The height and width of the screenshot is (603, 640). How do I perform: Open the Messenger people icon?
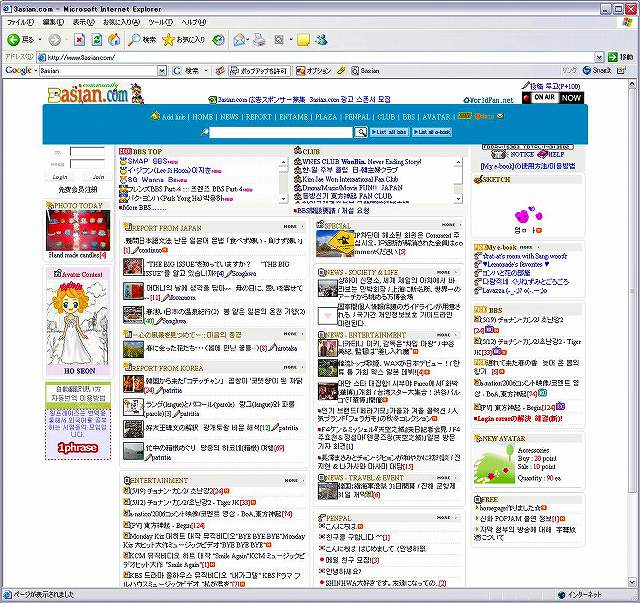322,40
